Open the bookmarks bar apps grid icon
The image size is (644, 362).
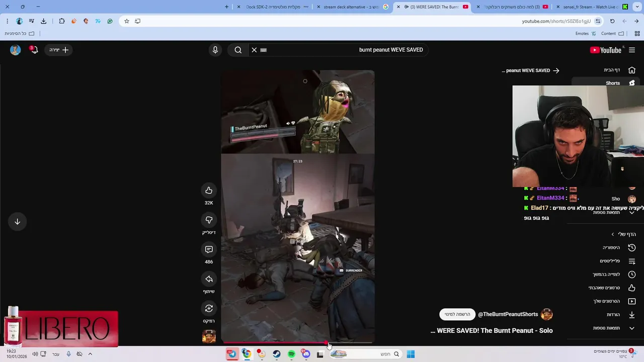pos(637,34)
